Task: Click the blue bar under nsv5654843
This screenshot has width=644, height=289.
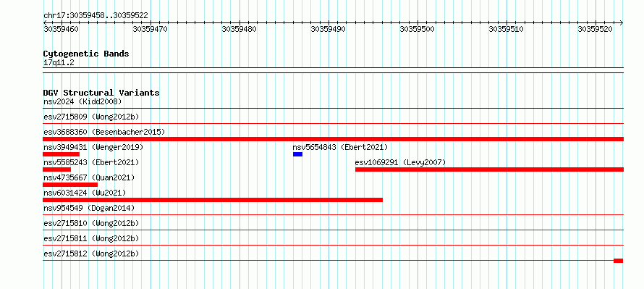Action: click(x=298, y=154)
